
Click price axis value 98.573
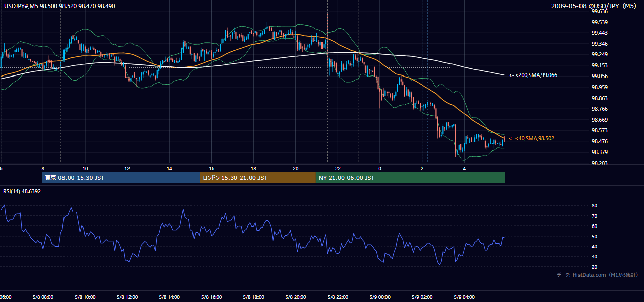coord(599,130)
